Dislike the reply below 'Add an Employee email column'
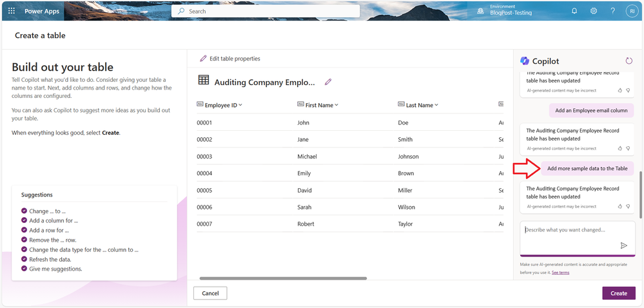The image size is (644, 308). pyautogui.click(x=628, y=149)
